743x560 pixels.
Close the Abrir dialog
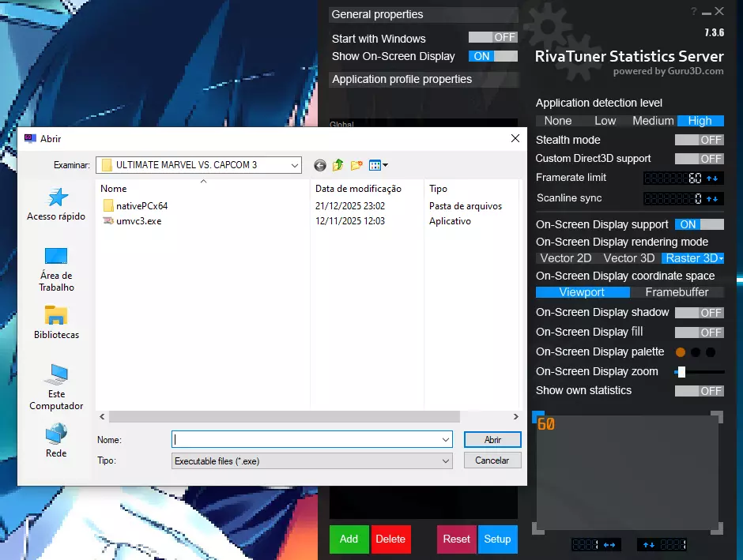(515, 138)
